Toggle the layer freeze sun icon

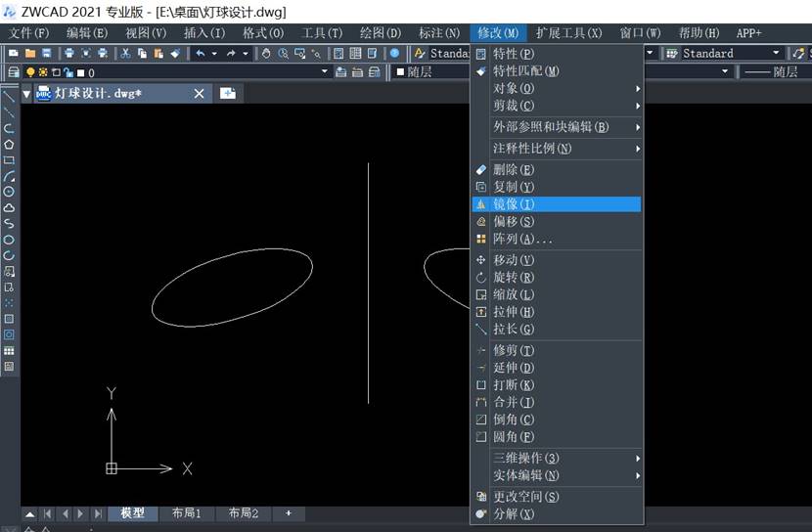[x=43, y=72]
